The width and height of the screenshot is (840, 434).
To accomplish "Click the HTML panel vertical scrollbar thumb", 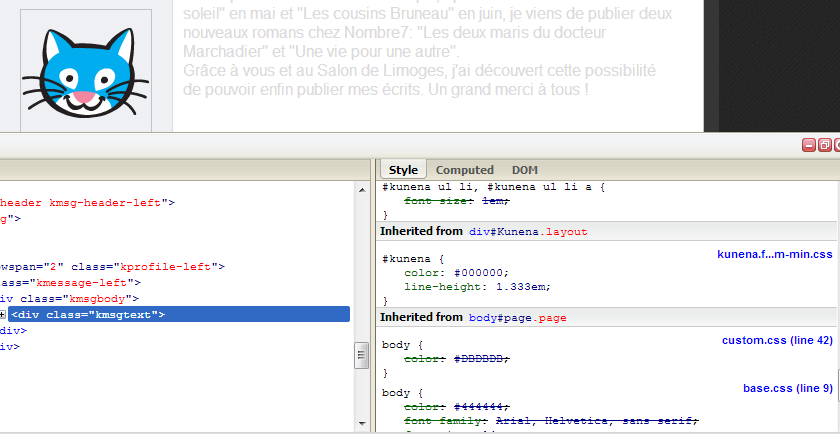I will (362, 354).
